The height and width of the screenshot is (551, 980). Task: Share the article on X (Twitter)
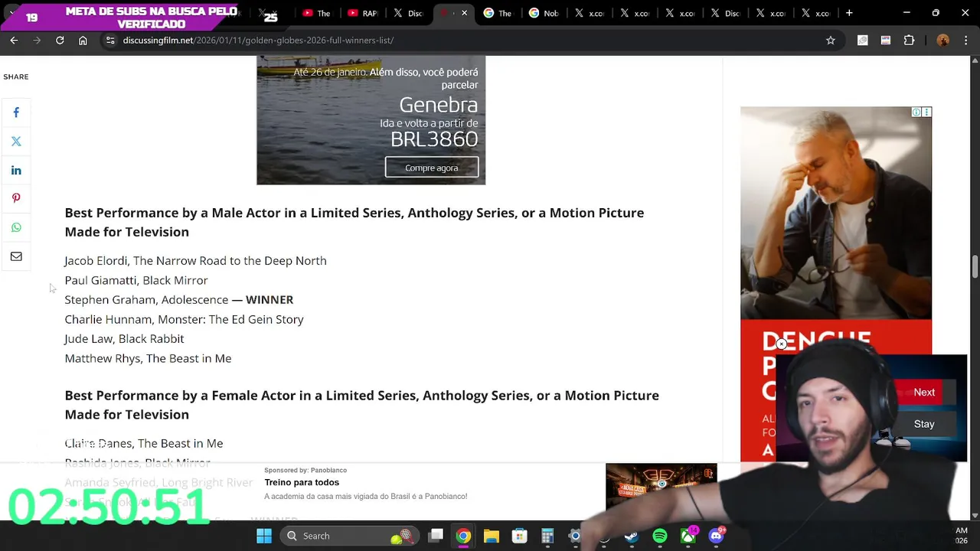[x=16, y=142]
